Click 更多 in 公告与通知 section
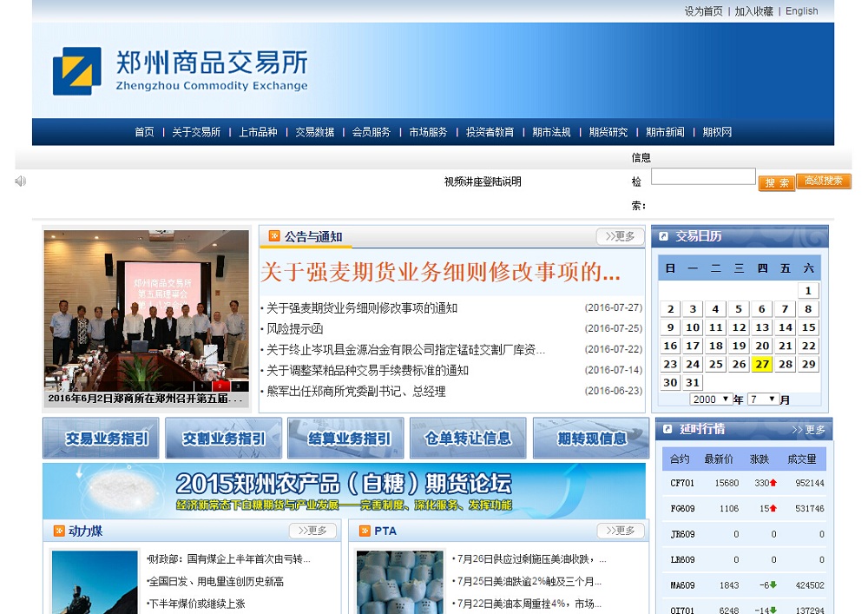This screenshot has height=614, width=868. 620,236
